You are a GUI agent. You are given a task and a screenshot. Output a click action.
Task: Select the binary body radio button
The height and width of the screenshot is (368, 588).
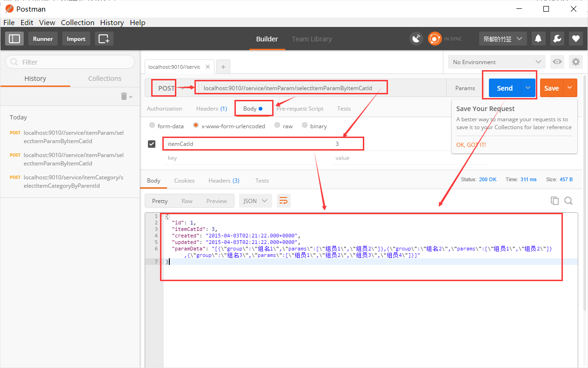point(305,125)
